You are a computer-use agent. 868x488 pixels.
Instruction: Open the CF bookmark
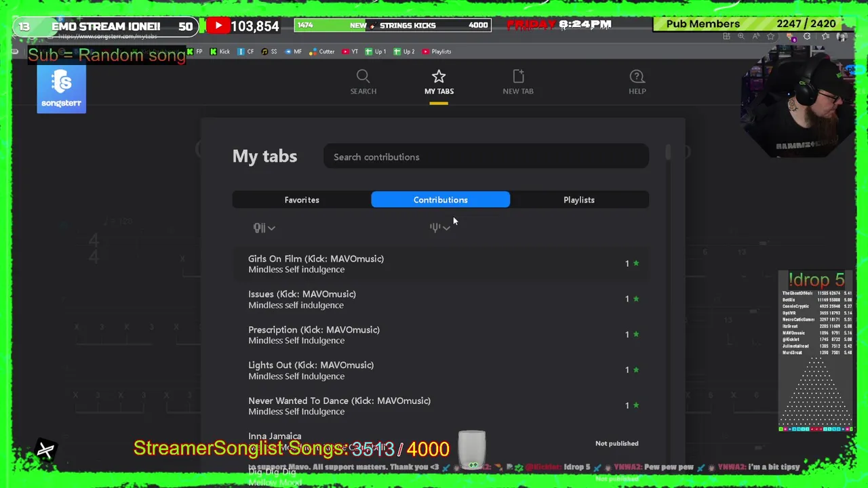(245, 52)
